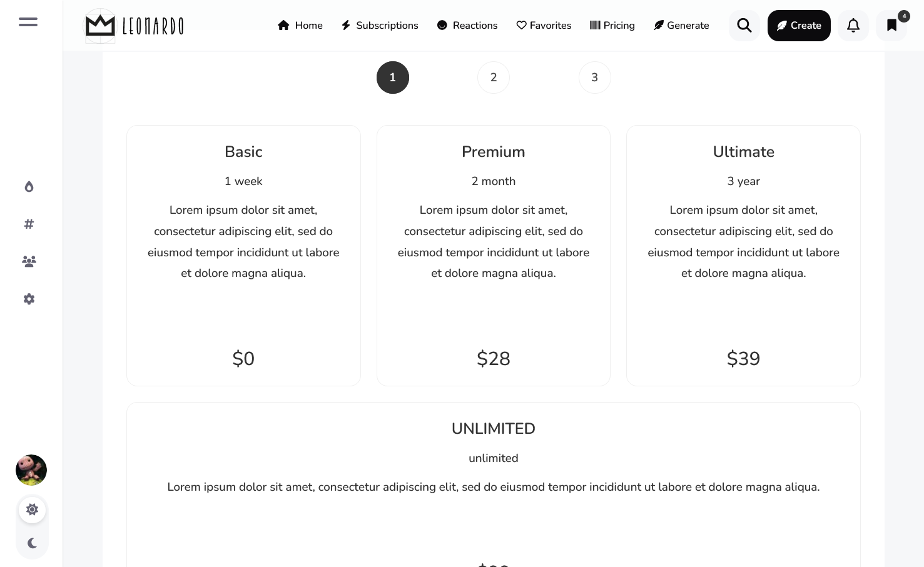Screen dimensions: 924x567
Task: Click the flame trending icon in sidebar
Action: click(29, 187)
